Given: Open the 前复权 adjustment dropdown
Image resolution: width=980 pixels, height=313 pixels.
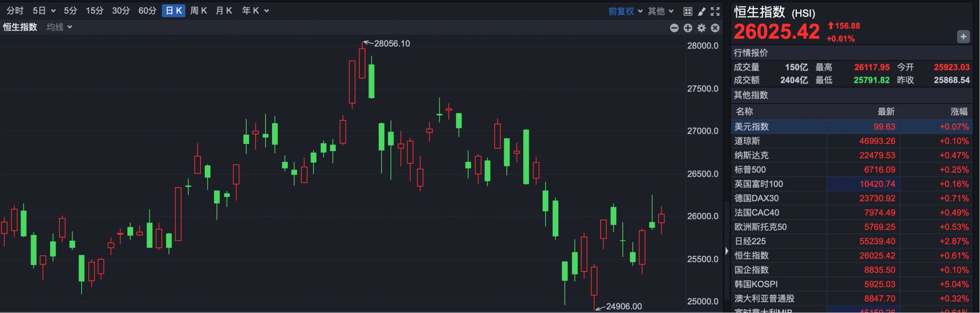Looking at the screenshot, I should pos(625,11).
